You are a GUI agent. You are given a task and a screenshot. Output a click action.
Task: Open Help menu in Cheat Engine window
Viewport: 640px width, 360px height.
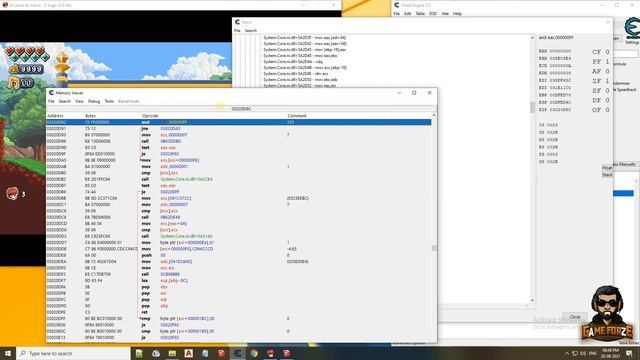[x=457, y=13]
